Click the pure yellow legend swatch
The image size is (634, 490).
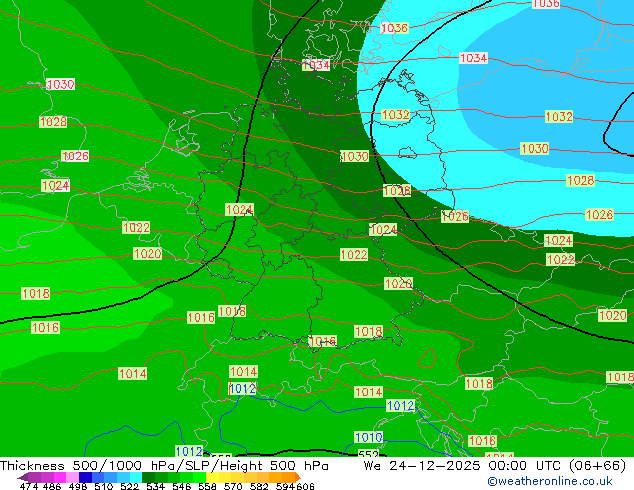tap(212, 477)
